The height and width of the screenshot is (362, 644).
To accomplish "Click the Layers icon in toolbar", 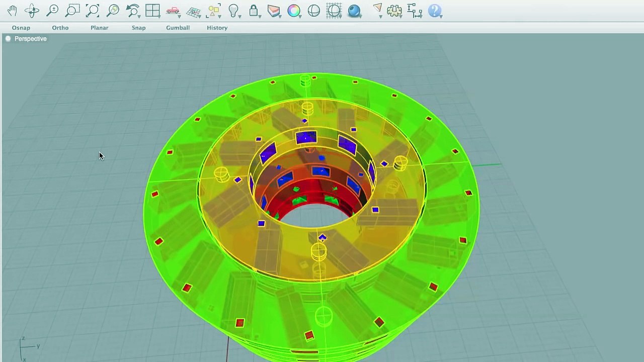I will point(274,11).
